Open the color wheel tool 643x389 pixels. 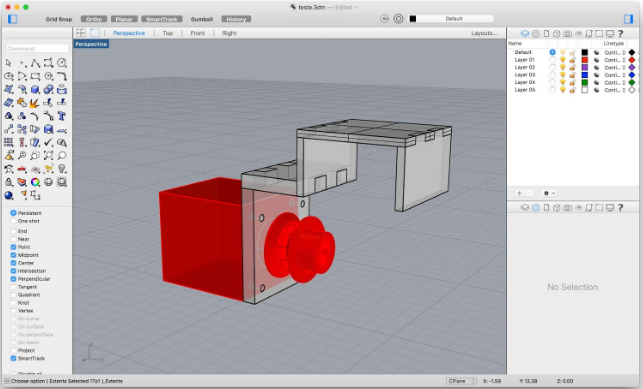point(35,182)
